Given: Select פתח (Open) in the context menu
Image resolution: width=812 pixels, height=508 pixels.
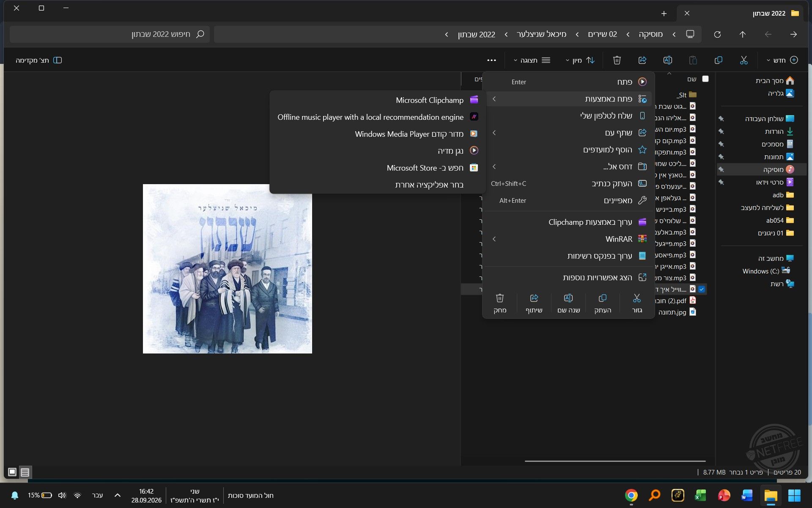Looking at the screenshot, I should (569, 82).
